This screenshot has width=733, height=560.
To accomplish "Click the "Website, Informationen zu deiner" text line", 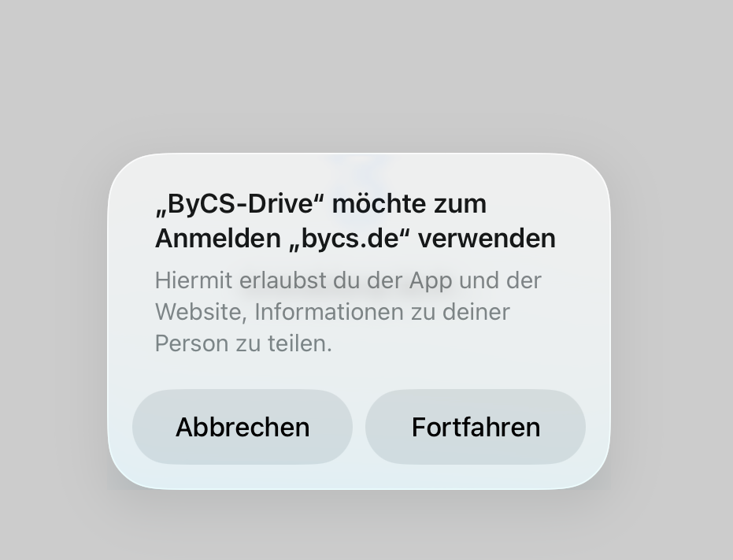I will [x=332, y=312].
